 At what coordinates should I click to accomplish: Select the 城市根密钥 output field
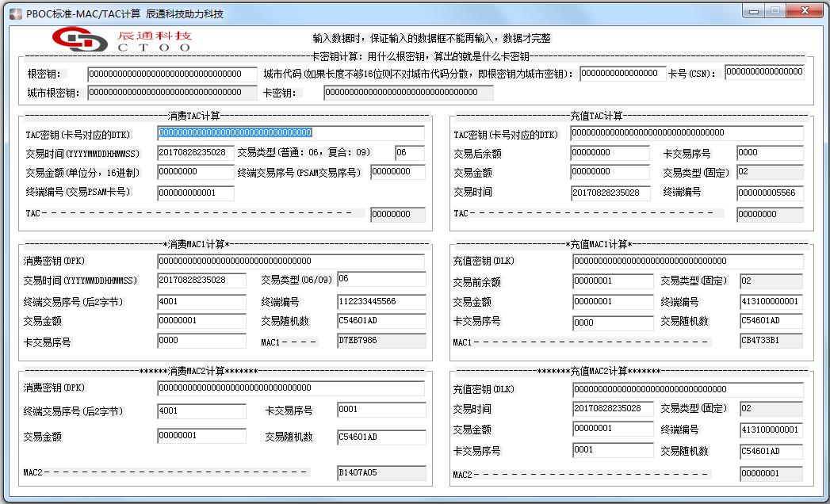click(172, 93)
